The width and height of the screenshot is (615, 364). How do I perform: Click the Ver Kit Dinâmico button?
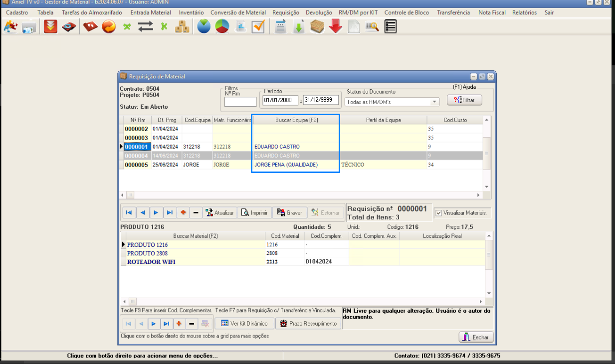tap(244, 324)
